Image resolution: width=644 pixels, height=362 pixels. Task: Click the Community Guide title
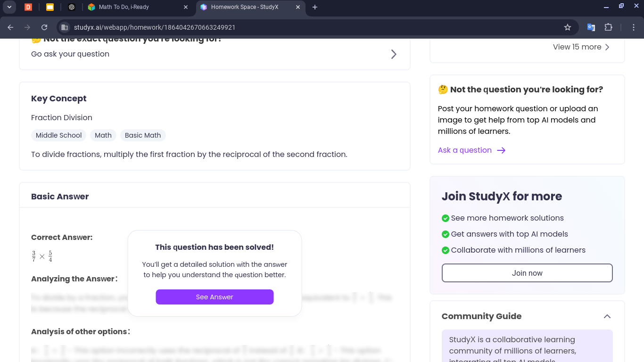[x=481, y=316]
